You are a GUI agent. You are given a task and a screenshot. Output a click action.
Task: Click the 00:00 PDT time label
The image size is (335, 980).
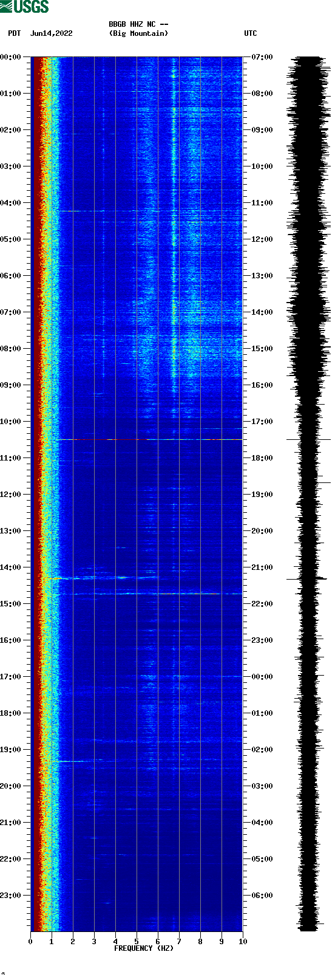click(x=11, y=57)
